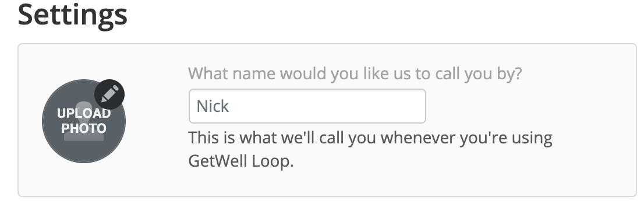Screen dimensions: 644x211
Task: Click the blank space between avatar and label
Action: (x=157, y=121)
